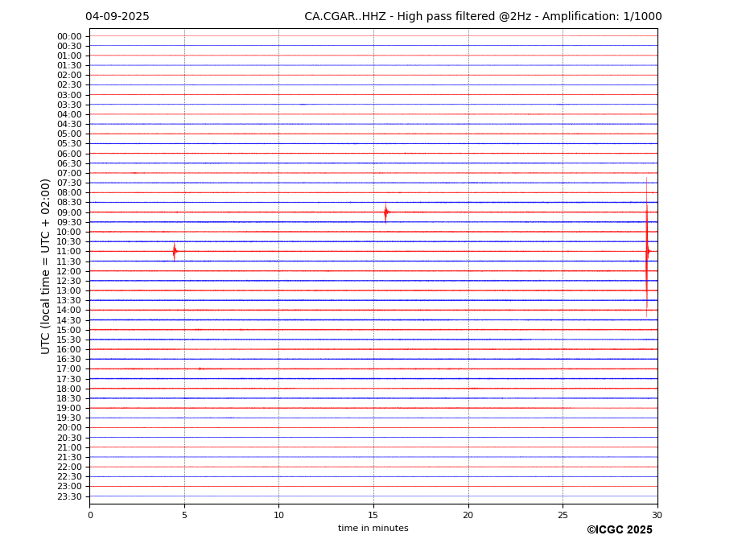The width and height of the screenshot is (746, 560).
Task: Click the x-axis tick label 15
Action: [373, 515]
